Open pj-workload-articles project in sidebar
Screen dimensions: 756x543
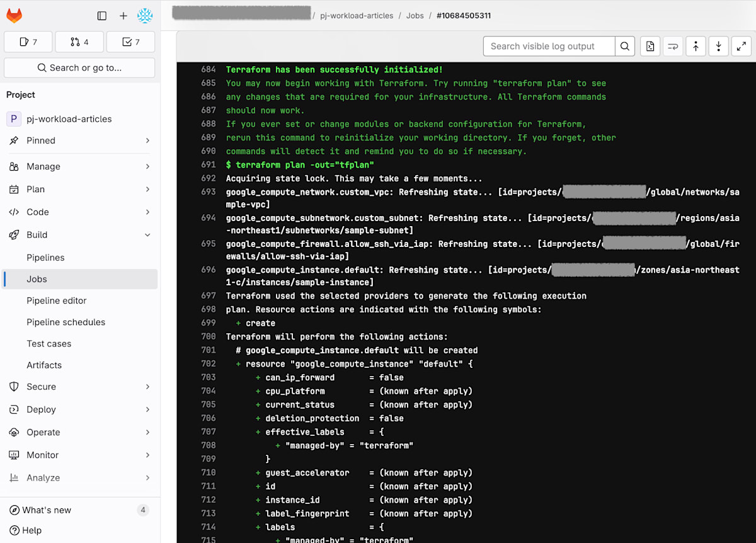click(79, 118)
